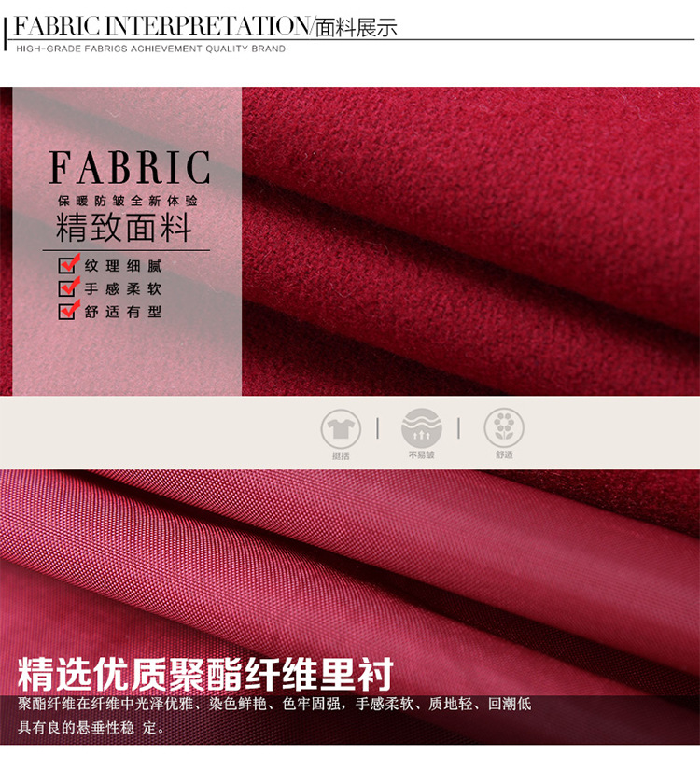The image size is (700, 769).
Task: Tick the 纹理细腻 checkbox
Action: coord(67,265)
